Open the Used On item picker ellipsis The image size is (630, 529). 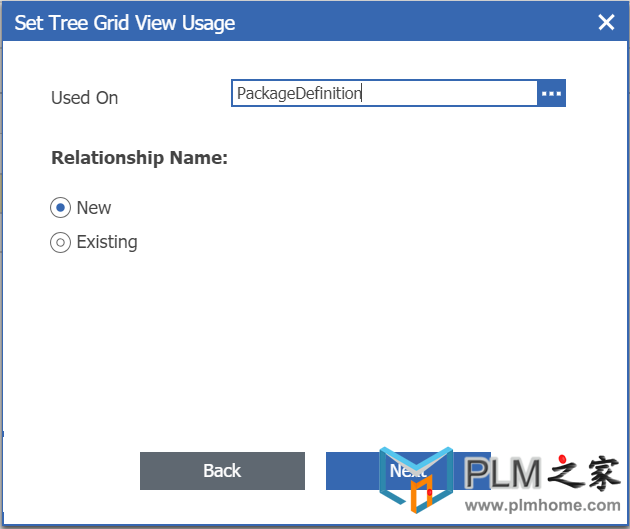point(551,93)
